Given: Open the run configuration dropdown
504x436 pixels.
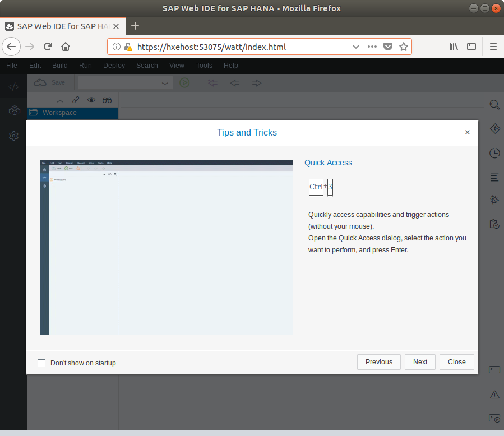Looking at the screenshot, I should [164, 83].
